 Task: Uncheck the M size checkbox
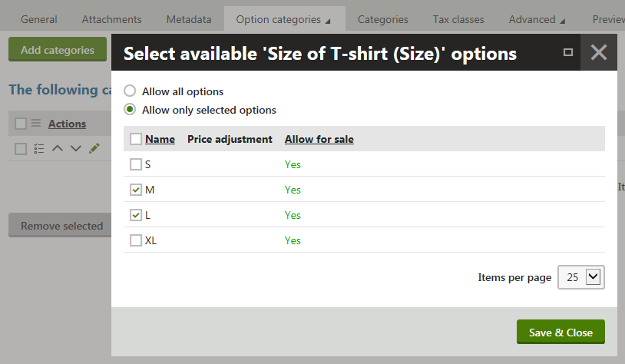[136, 190]
